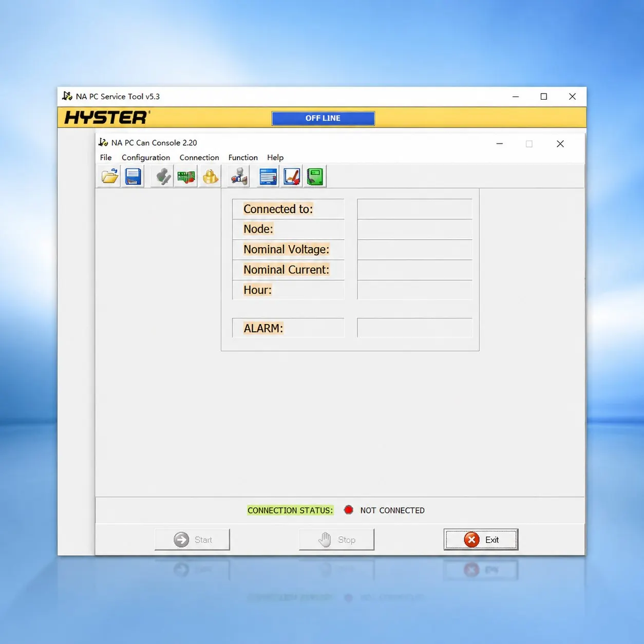Click the red connection status indicator
This screenshot has height=644, width=644.
point(349,510)
